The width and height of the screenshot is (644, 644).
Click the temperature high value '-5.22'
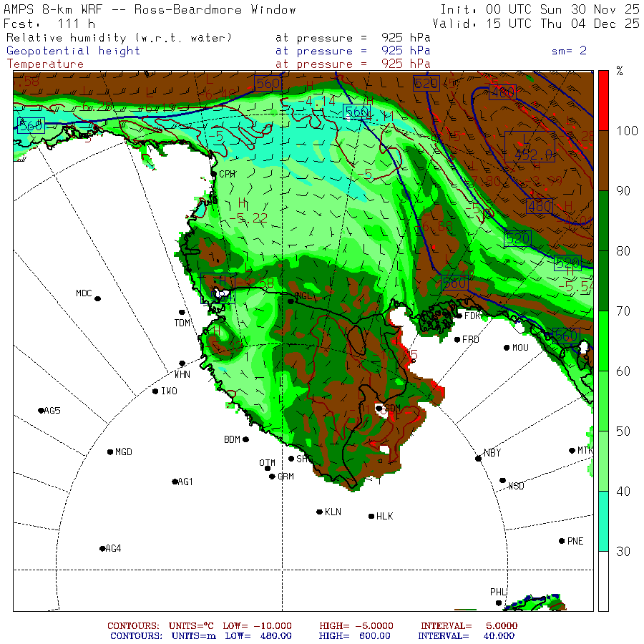(x=249, y=218)
